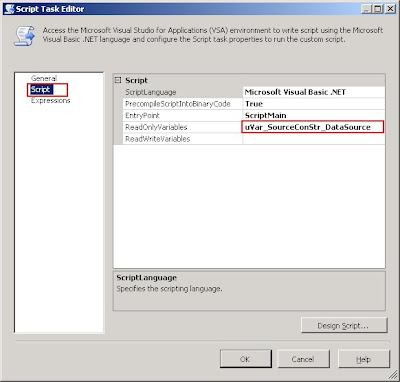The height and width of the screenshot is (382, 400).
Task: Close the Script Task Editor dialog
Action: [390, 9]
